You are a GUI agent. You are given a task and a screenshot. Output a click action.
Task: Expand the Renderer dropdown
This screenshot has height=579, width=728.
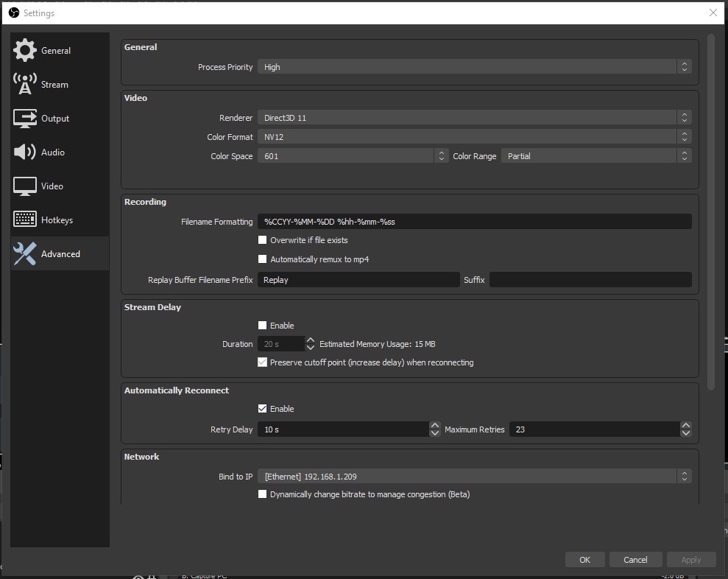475,118
